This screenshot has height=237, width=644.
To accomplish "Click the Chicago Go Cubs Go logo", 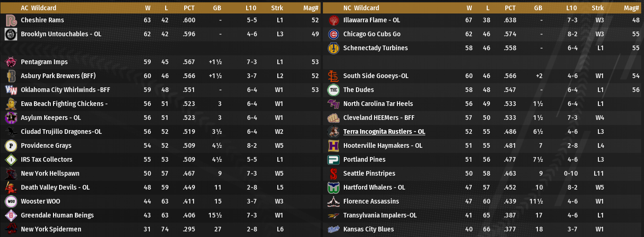I will point(333,34).
